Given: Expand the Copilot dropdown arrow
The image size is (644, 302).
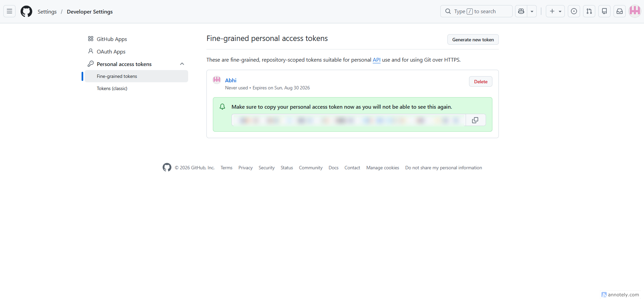Looking at the screenshot, I should point(532,11).
